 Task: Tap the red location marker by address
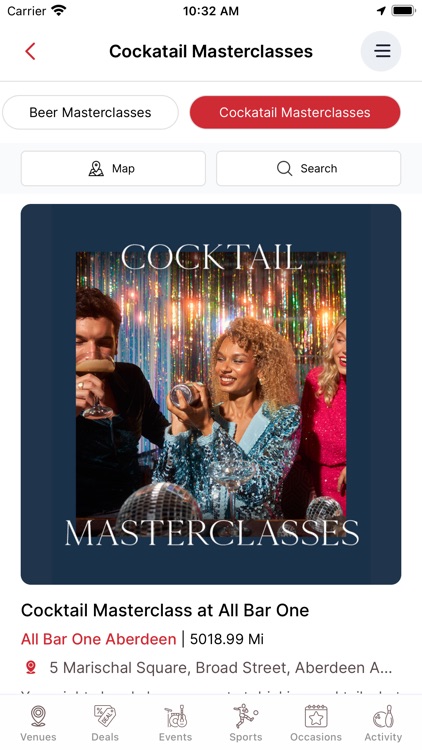pos(31,667)
